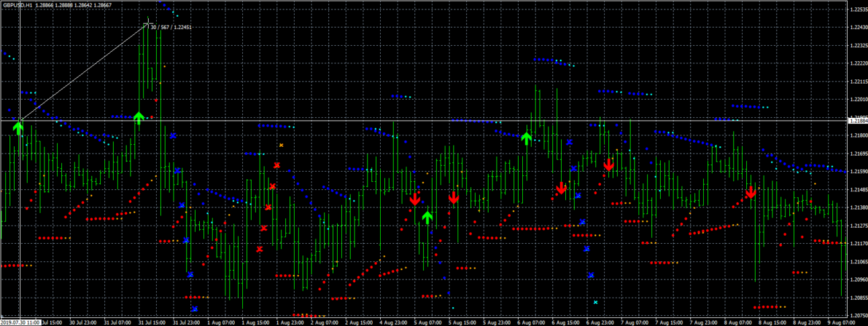Click the 4 Aug 23:00 time label
Image resolution: width=868 pixels, height=326 pixels.
coord(393,323)
